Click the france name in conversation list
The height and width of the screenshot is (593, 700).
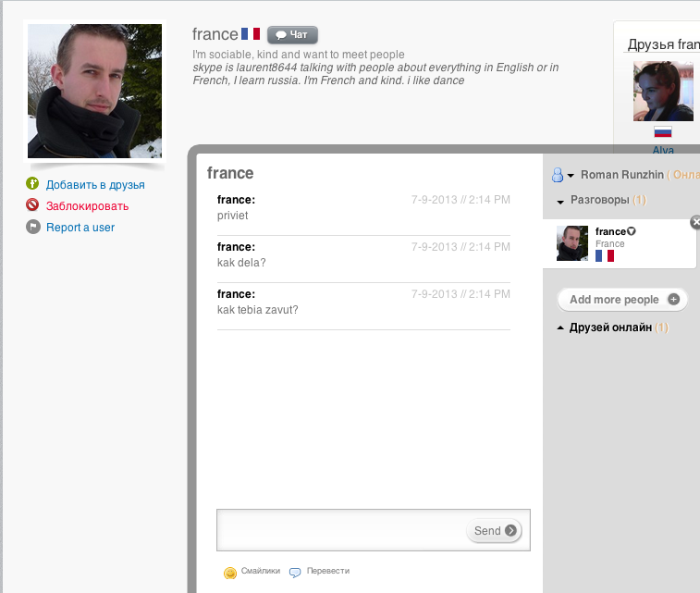(x=610, y=231)
